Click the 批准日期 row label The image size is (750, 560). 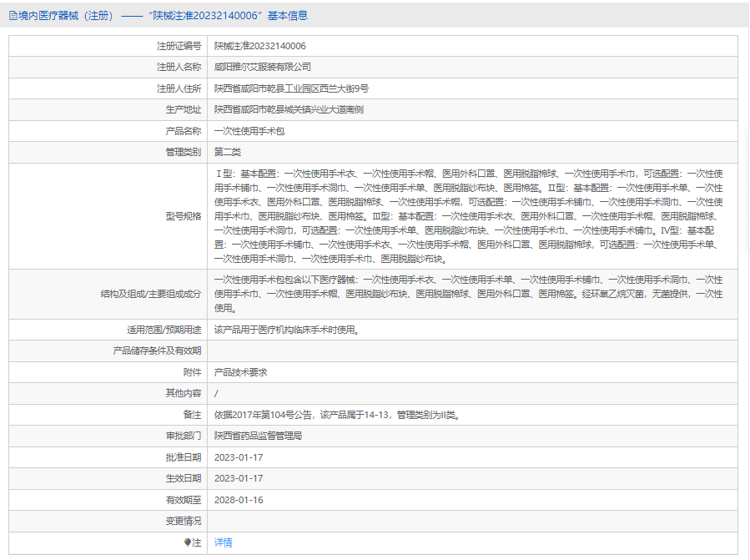tap(184, 457)
